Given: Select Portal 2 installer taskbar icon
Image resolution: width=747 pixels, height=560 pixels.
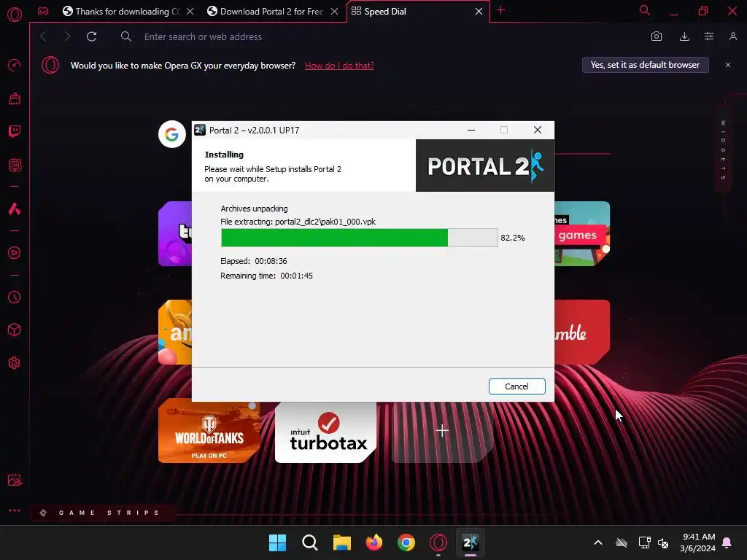Looking at the screenshot, I should [471, 542].
